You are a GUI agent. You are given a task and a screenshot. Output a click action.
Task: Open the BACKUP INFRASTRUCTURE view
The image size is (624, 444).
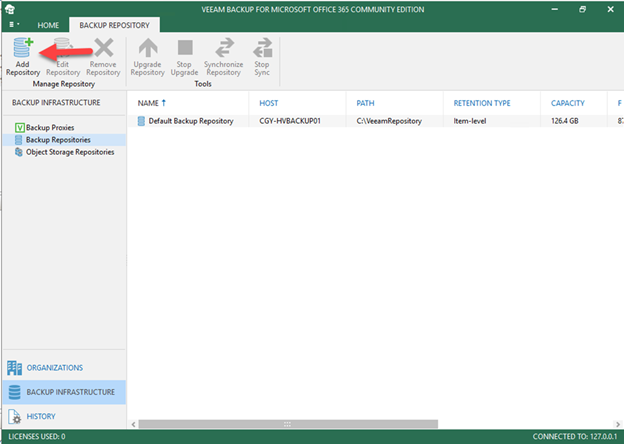tap(64, 392)
